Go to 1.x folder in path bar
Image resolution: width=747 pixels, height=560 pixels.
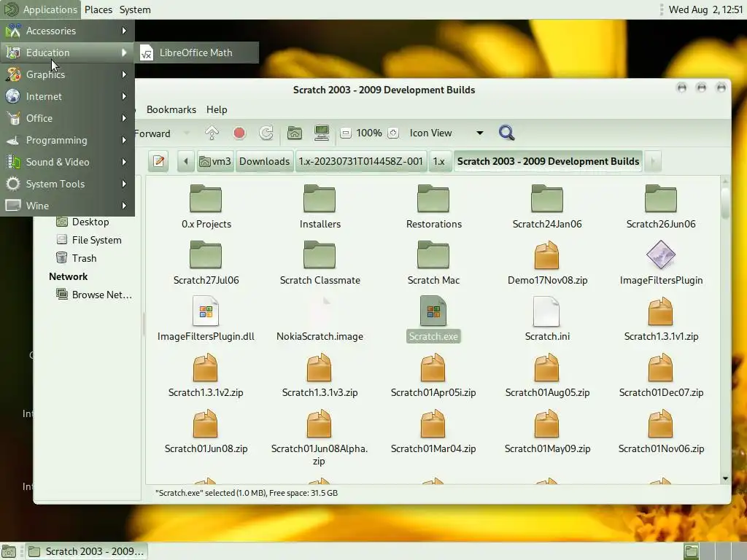tap(438, 161)
